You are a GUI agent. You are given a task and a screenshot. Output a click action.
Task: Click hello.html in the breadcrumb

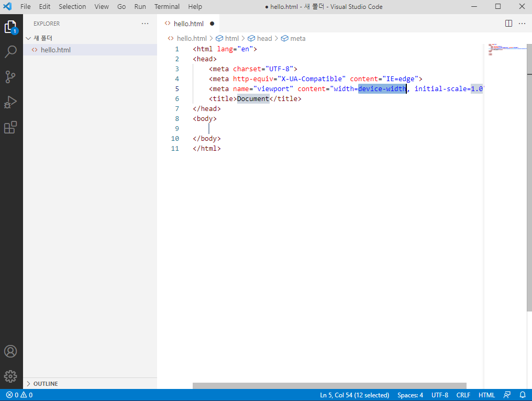(x=192, y=38)
